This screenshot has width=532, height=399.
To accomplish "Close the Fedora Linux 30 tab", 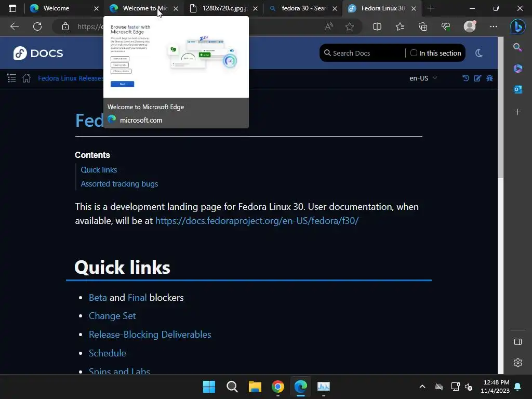I will coord(414,8).
